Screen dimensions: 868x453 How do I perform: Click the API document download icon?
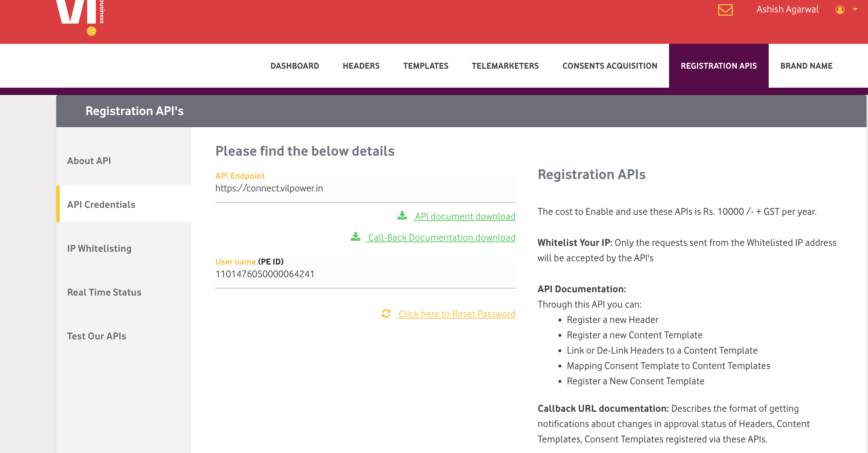click(x=403, y=215)
